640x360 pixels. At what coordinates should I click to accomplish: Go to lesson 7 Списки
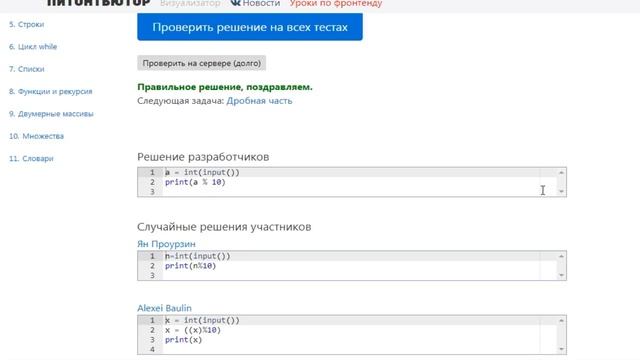click(x=27, y=69)
